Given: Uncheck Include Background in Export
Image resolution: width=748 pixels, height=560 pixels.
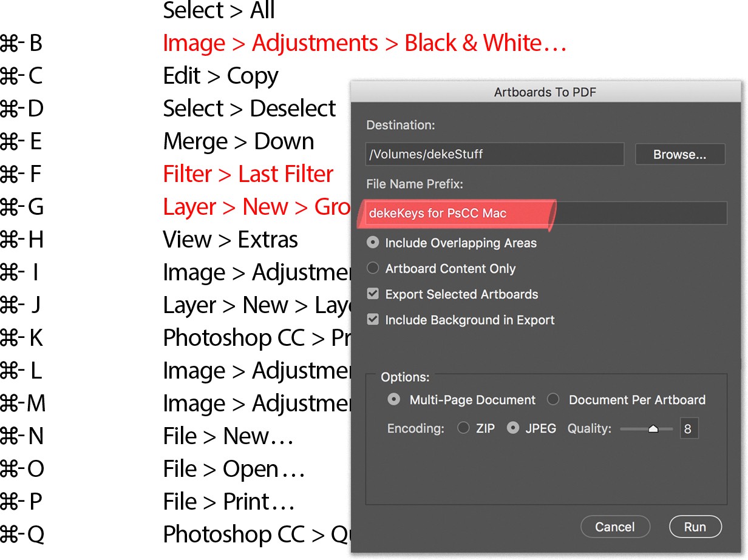Looking at the screenshot, I should pyautogui.click(x=374, y=320).
